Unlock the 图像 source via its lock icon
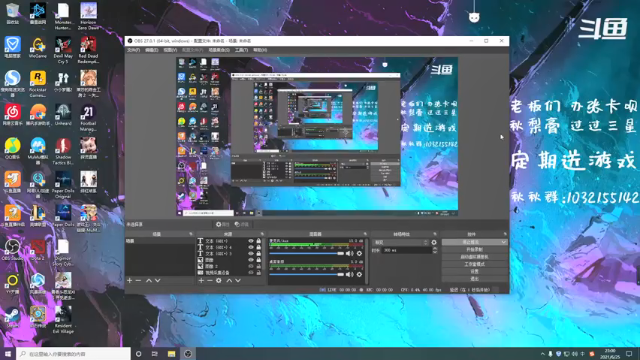 [258, 260]
